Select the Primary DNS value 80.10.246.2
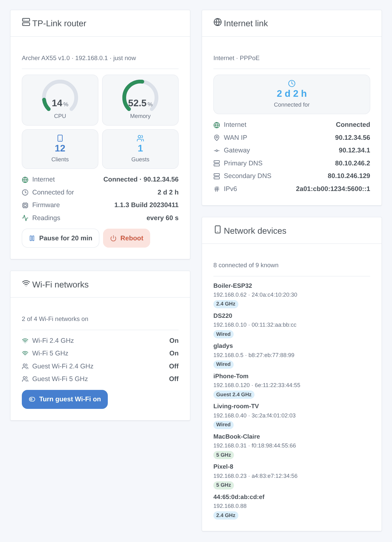The height and width of the screenshot is (542, 392). click(352, 163)
